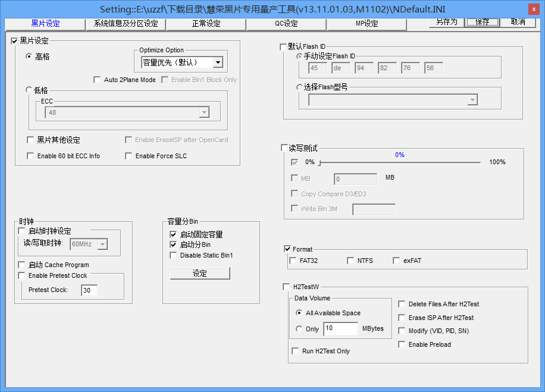
Task: Check Enable Preload option
Action: pyautogui.click(x=402, y=344)
